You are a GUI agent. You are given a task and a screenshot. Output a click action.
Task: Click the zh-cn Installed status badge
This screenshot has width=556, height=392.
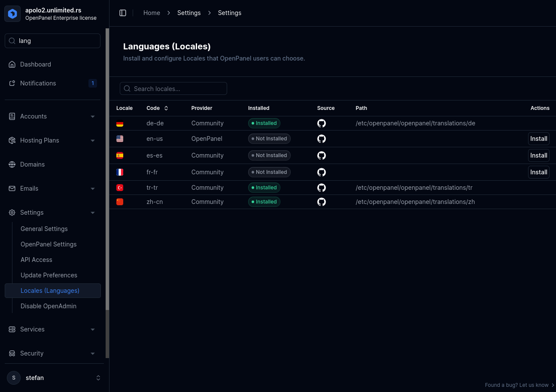264,202
